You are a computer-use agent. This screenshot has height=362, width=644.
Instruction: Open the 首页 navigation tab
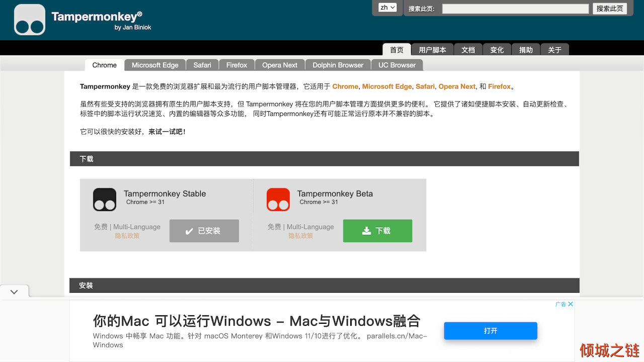pyautogui.click(x=396, y=50)
